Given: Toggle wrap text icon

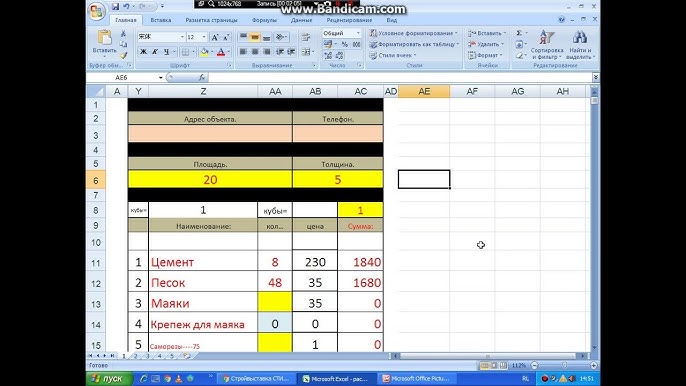Looking at the screenshot, I should pos(306,38).
